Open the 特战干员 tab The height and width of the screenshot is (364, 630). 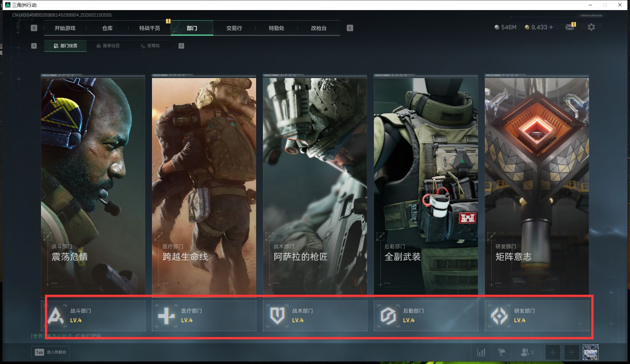pos(150,28)
